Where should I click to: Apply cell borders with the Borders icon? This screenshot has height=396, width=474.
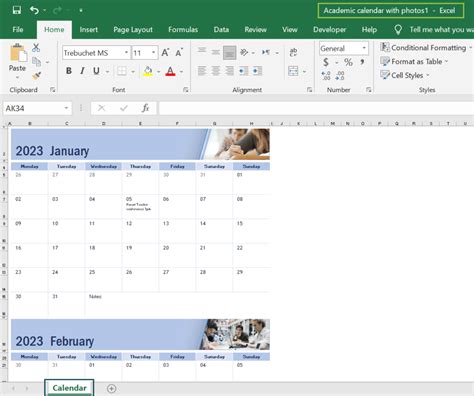click(x=122, y=71)
